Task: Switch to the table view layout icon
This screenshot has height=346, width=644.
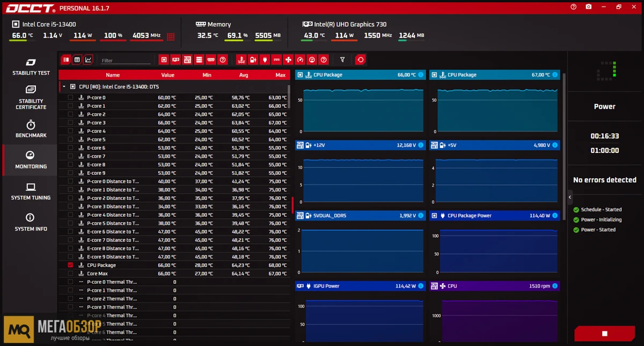Action: [77, 60]
